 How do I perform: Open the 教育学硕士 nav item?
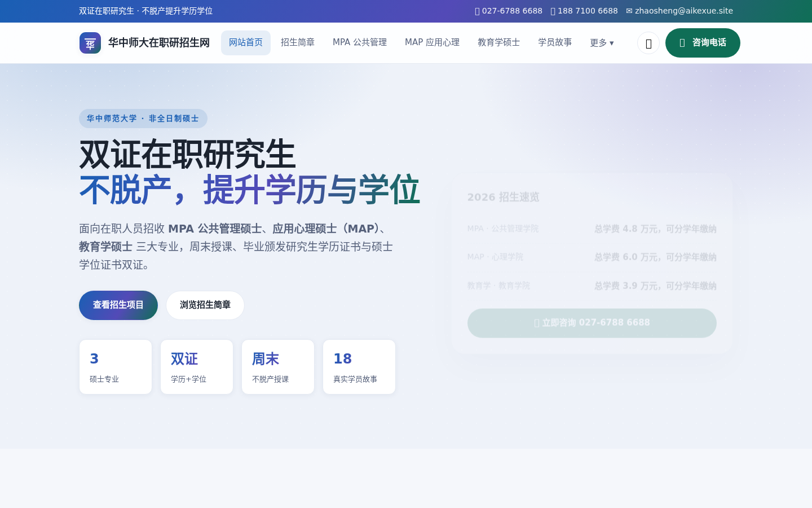(x=498, y=43)
